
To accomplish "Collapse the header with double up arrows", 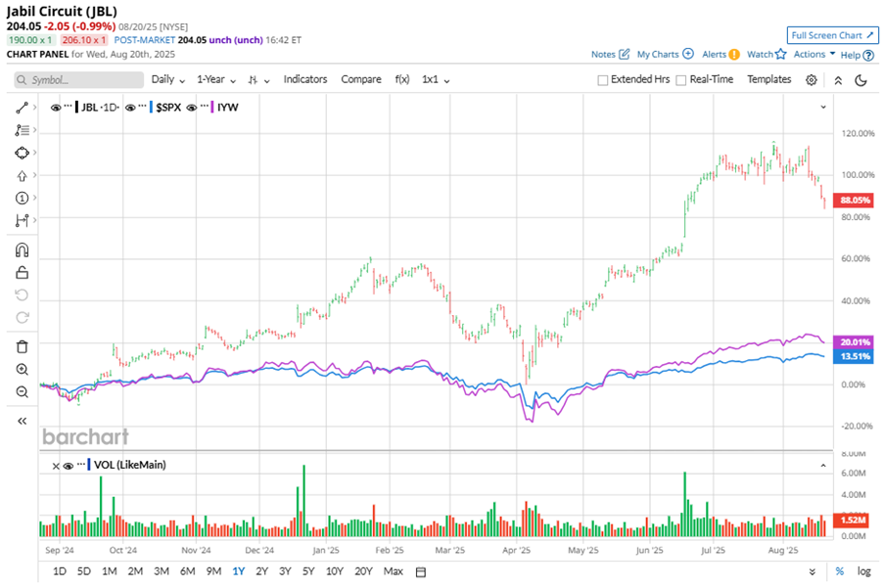I will click(x=838, y=80).
